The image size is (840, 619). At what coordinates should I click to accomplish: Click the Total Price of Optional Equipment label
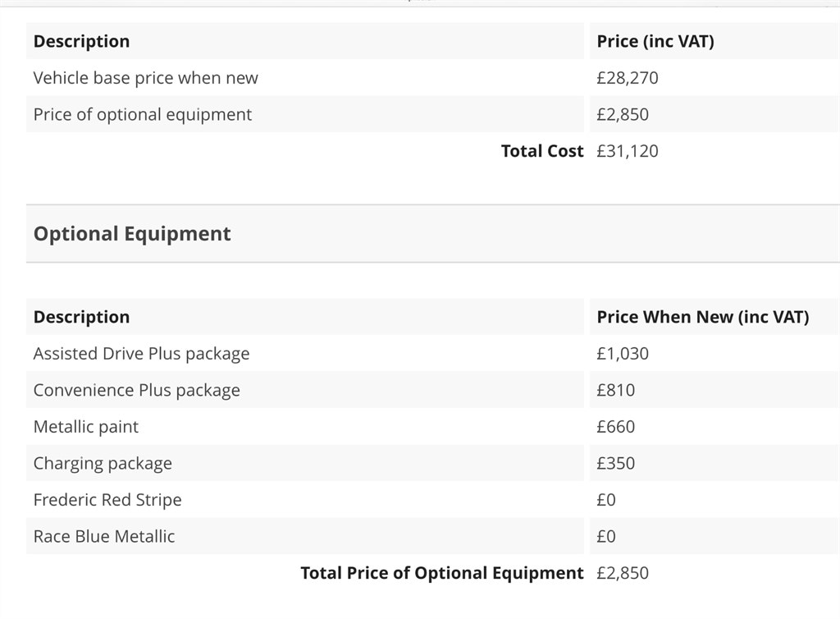pyautogui.click(x=441, y=573)
